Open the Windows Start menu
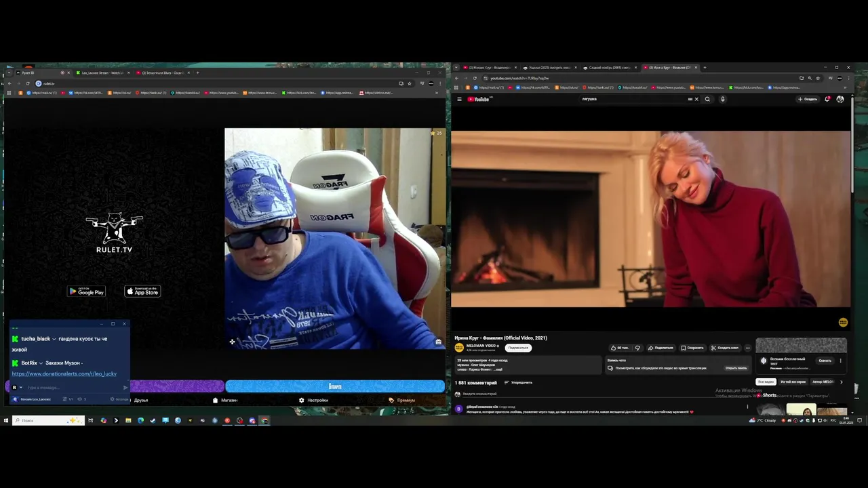The image size is (868, 488). coord(5,420)
